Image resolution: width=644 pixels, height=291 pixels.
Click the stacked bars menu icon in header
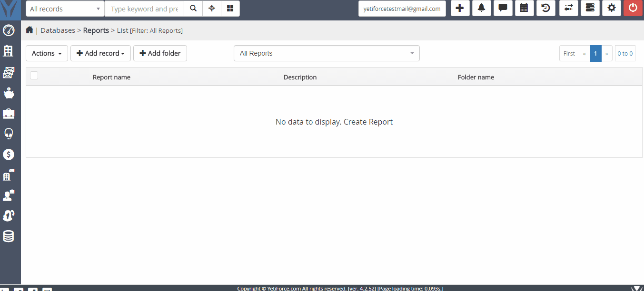click(x=590, y=8)
